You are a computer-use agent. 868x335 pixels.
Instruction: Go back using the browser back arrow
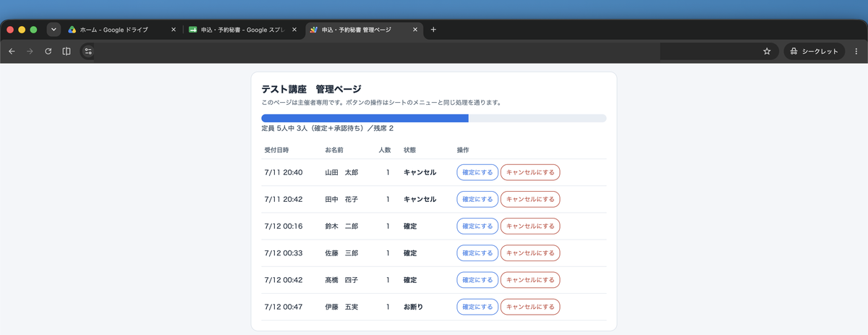tap(12, 51)
